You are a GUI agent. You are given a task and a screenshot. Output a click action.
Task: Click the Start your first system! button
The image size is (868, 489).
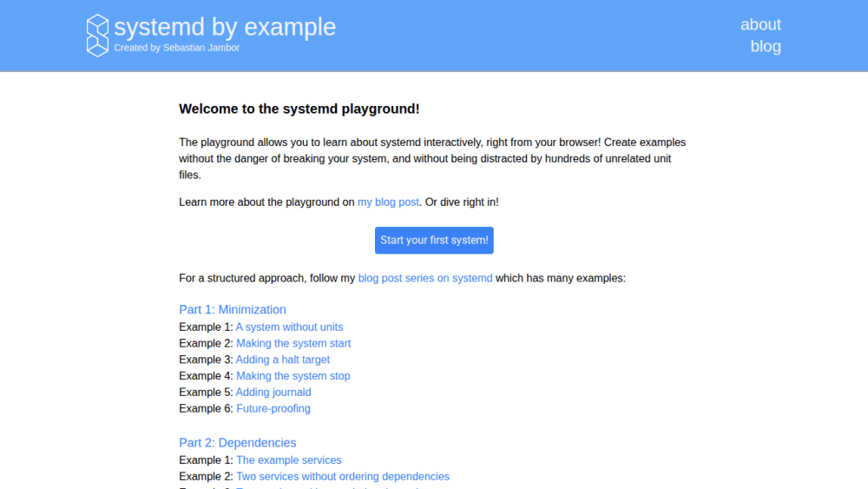(x=434, y=241)
